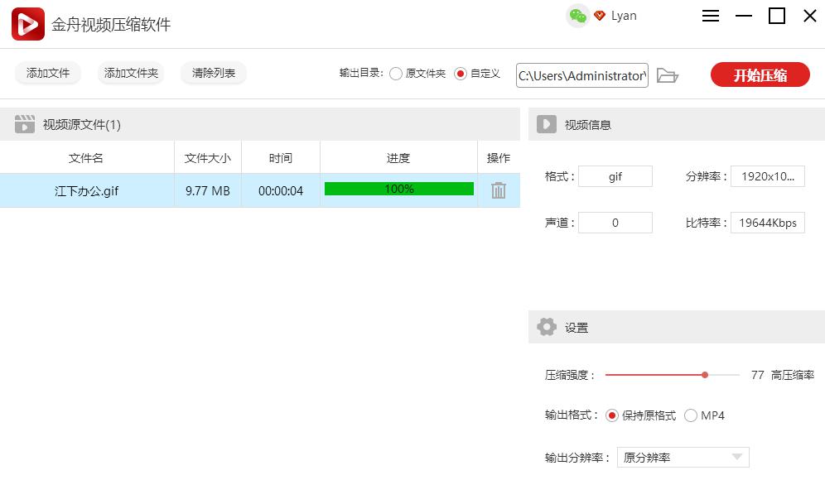
Task: Select 保持原格式 output format
Action: (613, 415)
